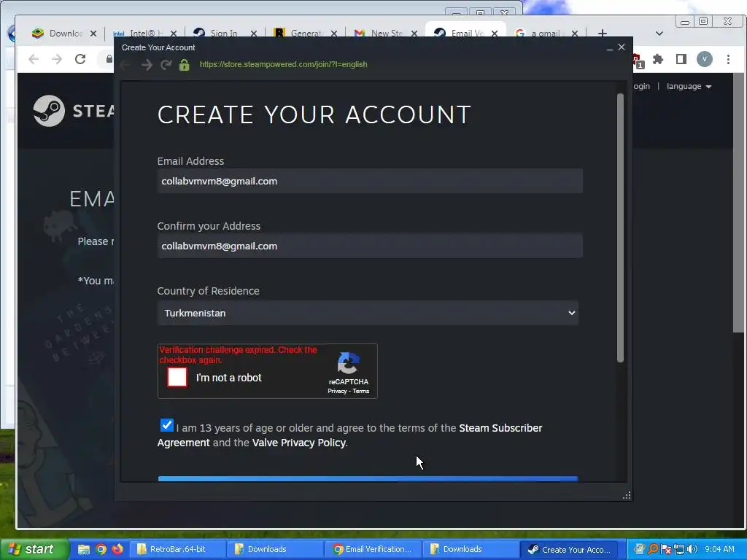Click the Steam store URL address text
This screenshot has height=560, width=747.
(284, 64)
